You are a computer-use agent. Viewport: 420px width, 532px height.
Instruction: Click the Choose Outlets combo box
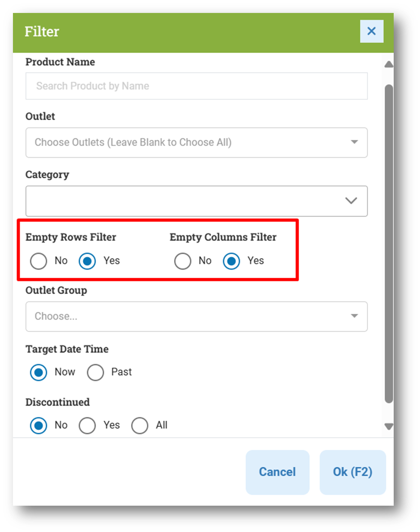(x=196, y=143)
